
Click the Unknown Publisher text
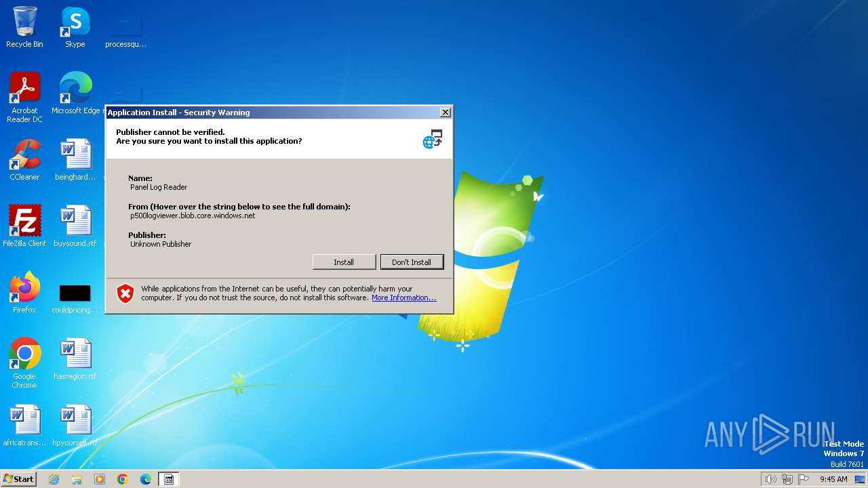(161, 244)
